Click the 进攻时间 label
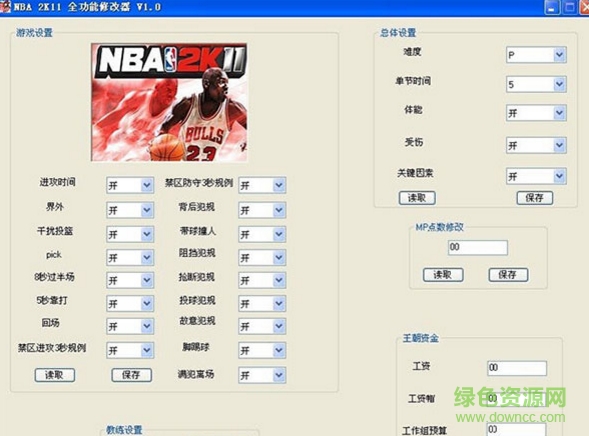Screen dimensions: 589x436 click(57, 182)
